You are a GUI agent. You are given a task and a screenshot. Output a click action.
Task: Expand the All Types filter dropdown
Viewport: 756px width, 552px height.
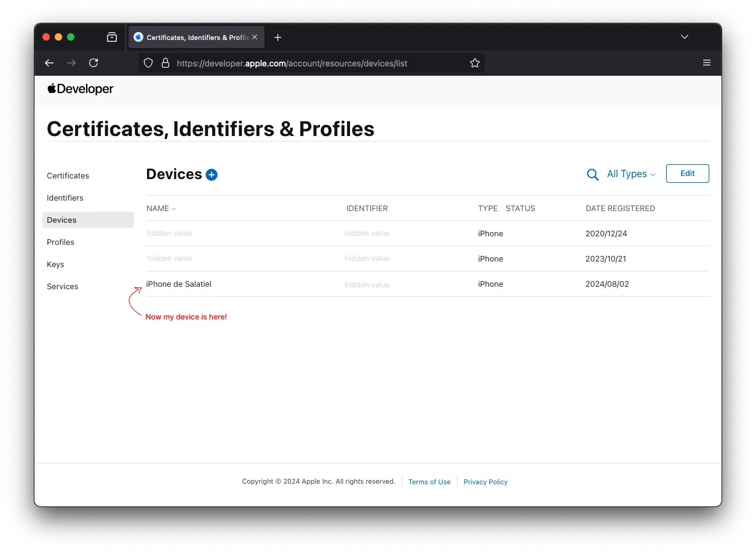click(631, 174)
